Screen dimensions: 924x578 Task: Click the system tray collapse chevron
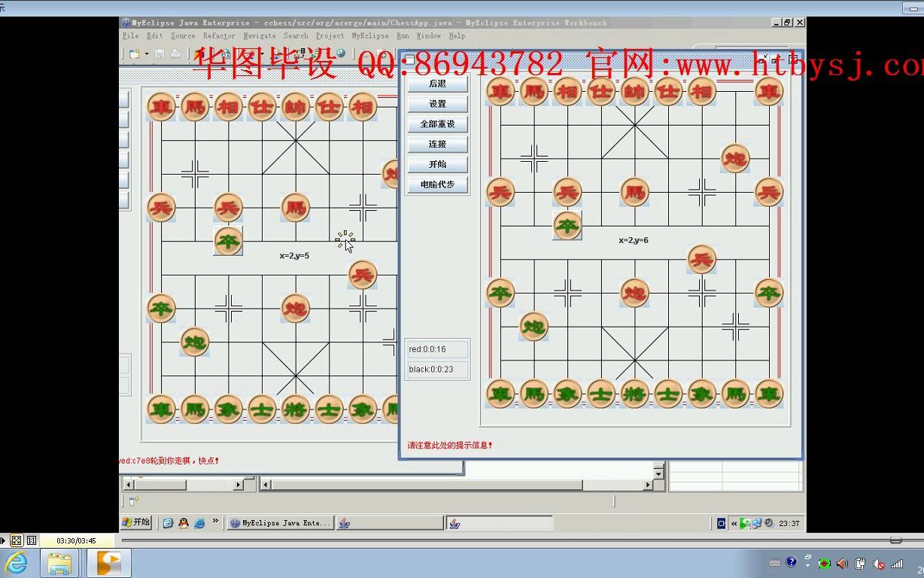point(734,522)
